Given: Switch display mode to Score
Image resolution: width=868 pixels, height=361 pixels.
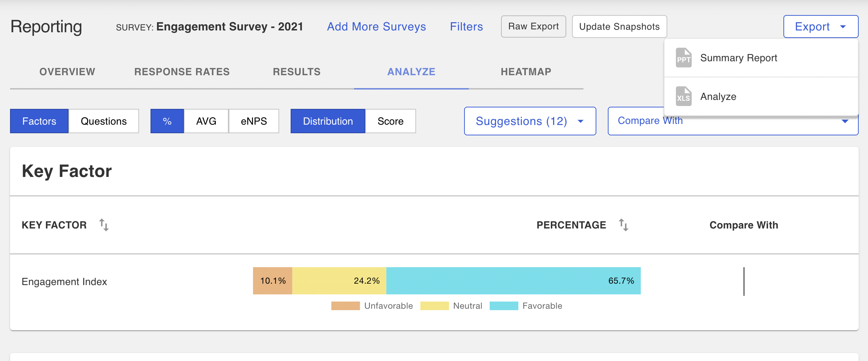Looking at the screenshot, I should point(391,121).
